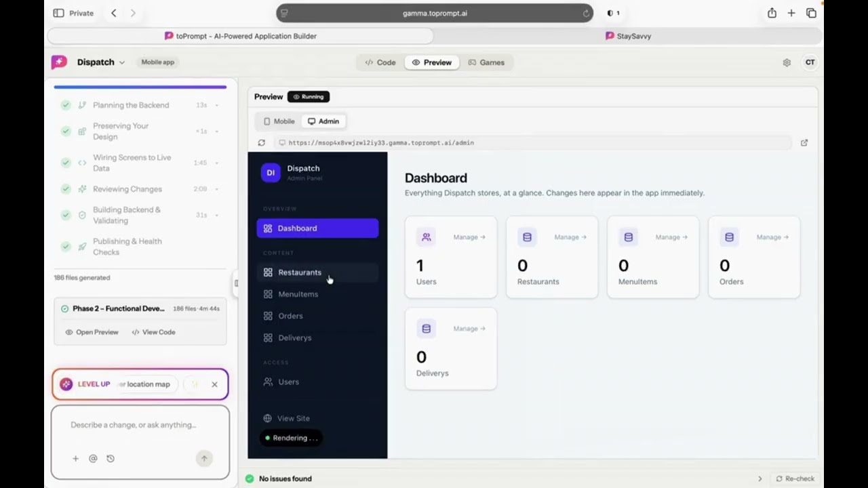Reload page via address bar icon

[x=586, y=13]
